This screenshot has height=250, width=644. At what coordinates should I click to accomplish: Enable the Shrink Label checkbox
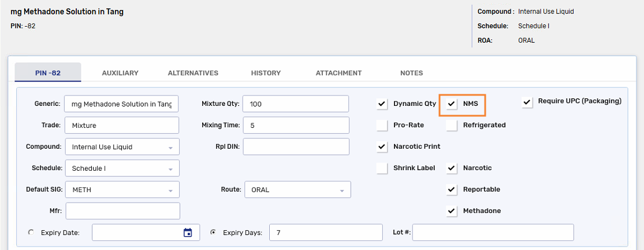382,168
